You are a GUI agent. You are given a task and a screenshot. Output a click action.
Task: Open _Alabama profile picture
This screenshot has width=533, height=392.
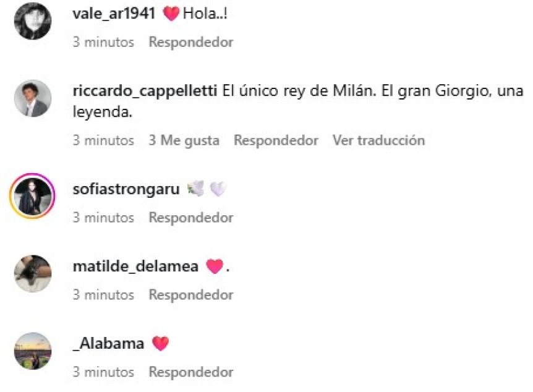(33, 351)
